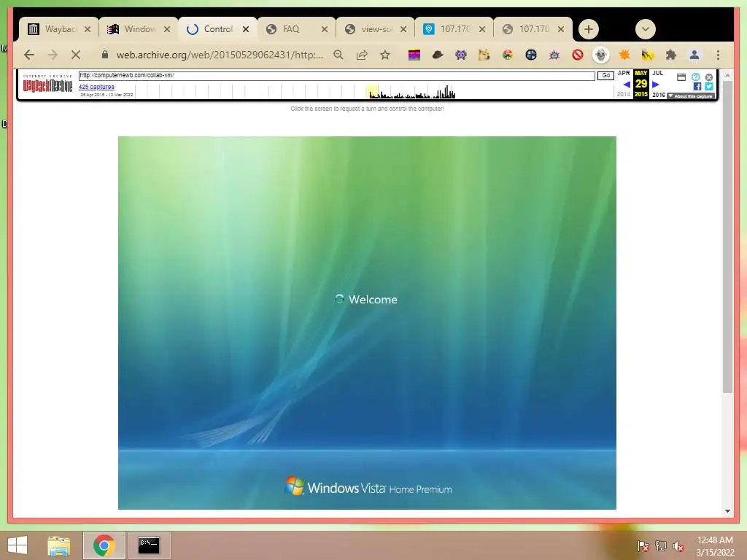This screenshot has width=747, height=560.
Task: Click the dark round crosshair extension
Action: pyautogui.click(x=531, y=55)
